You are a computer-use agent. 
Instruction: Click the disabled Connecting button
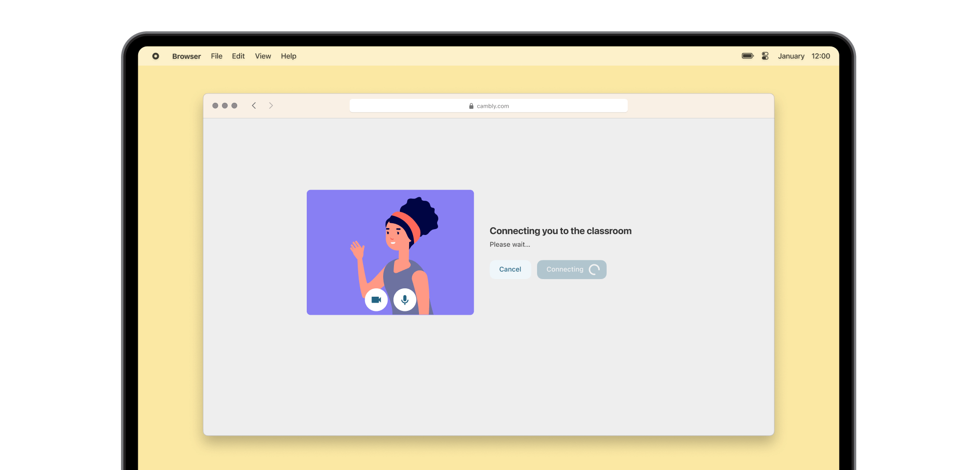[564, 269]
